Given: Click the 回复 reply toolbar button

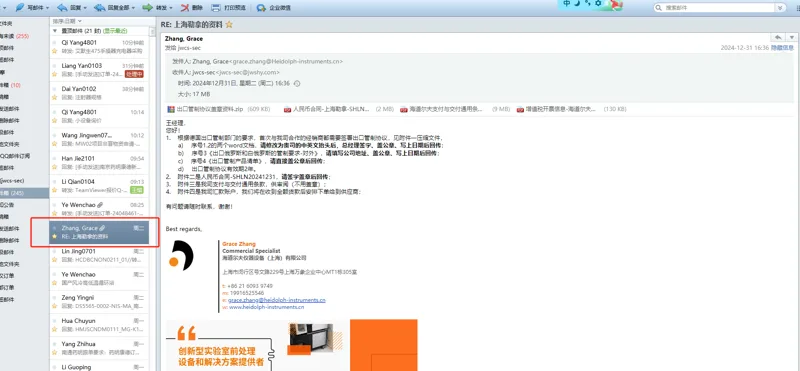Looking at the screenshot, I should tap(69, 8).
